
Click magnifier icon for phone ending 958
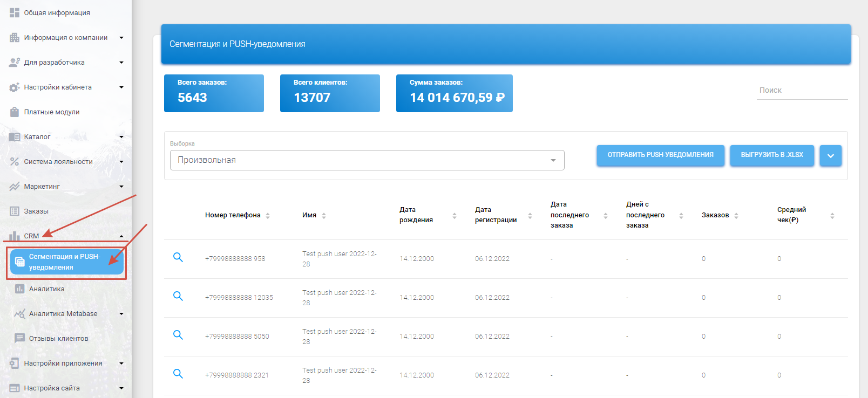coord(178,257)
